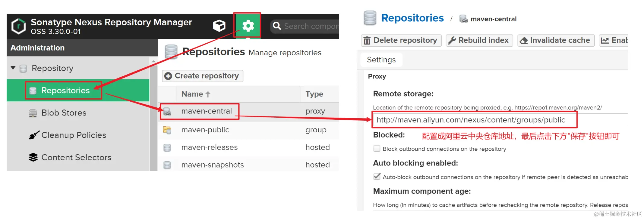Open Blob Stores in sidebar
Viewport: 644px width, 219px height.
coord(64,113)
